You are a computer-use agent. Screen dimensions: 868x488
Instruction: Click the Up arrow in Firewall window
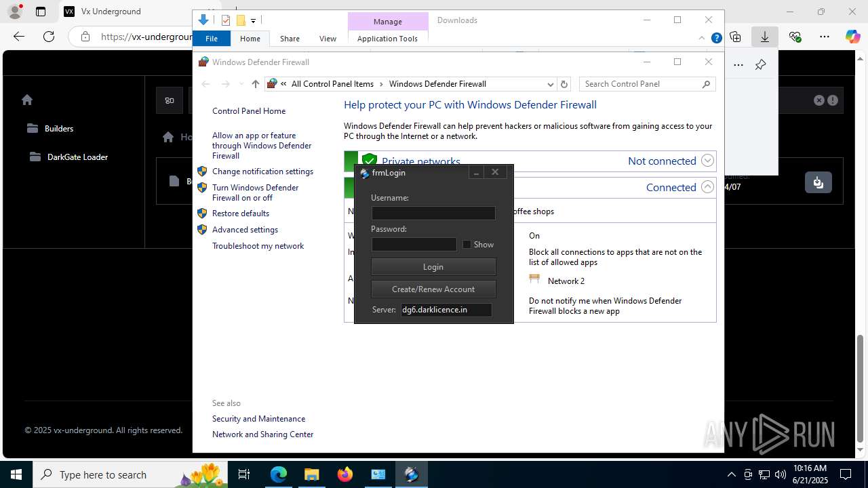click(255, 84)
